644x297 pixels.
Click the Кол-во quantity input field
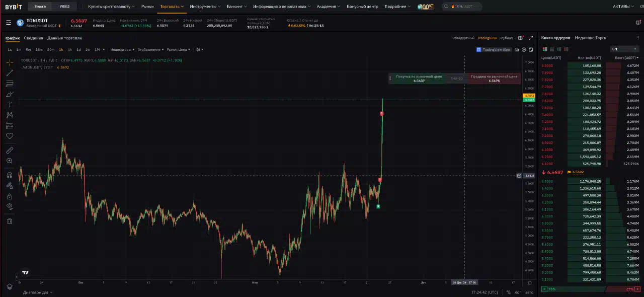coord(457,79)
